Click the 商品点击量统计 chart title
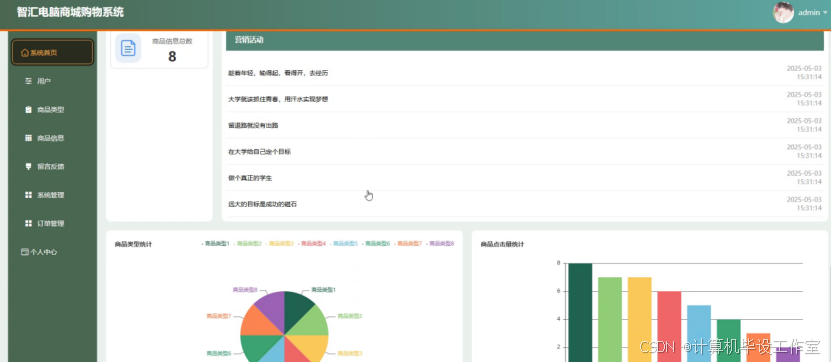The height and width of the screenshot is (363, 832). click(x=502, y=245)
